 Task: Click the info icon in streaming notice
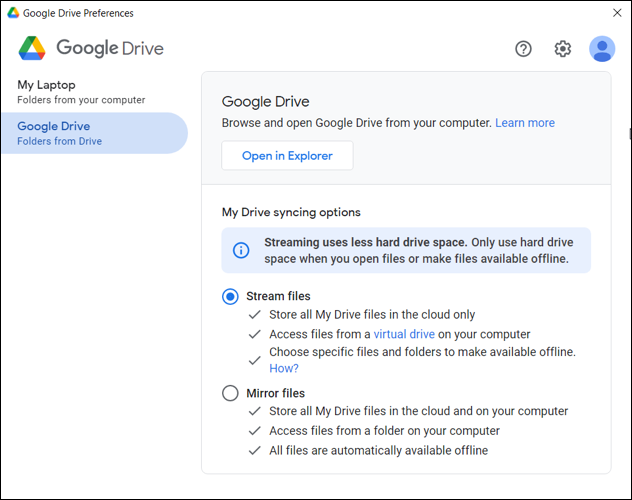pyautogui.click(x=241, y=250)
